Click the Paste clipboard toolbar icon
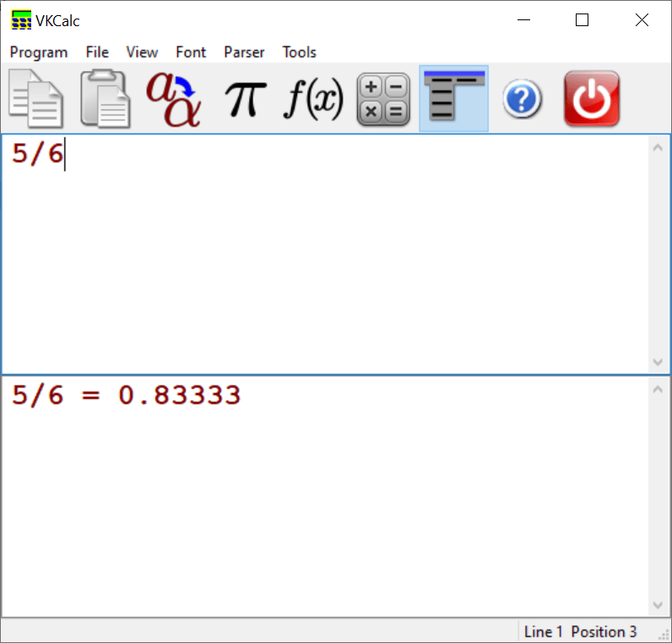The height and width of the screenshot is (643, 672). click(x=106, y=99)
